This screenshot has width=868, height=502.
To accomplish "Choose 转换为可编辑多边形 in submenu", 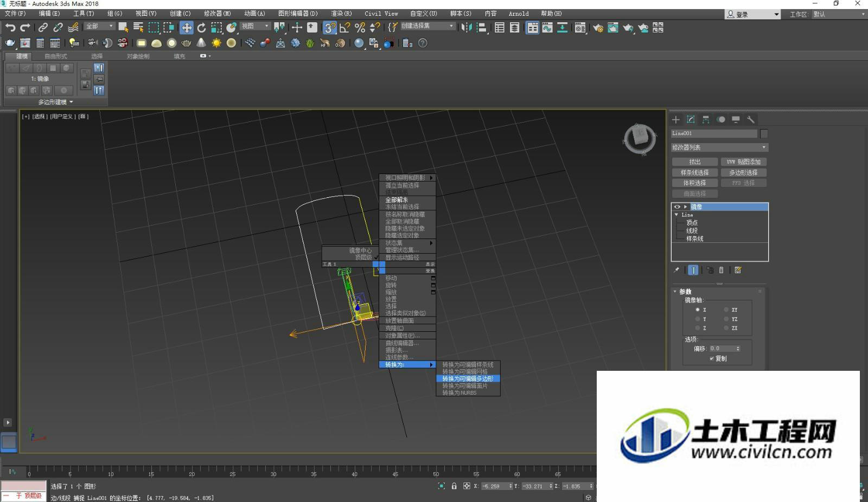I will (x=468, y=378).
